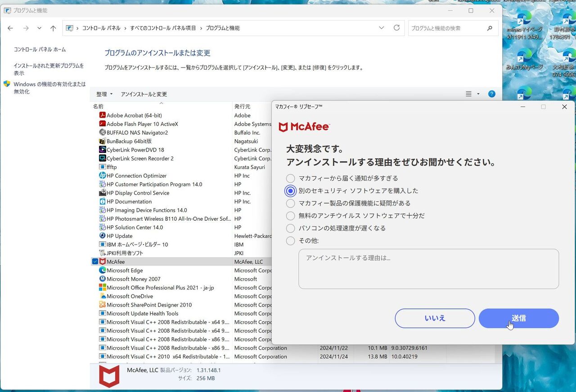
Task: Open the view options dropdown arrow
Action: 478,94
